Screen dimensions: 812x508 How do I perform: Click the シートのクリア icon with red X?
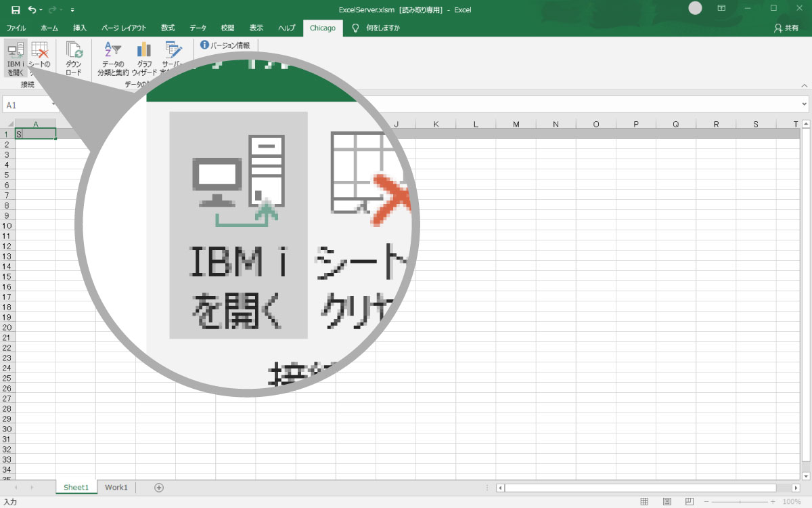pyautogui.click(x=40, y=51)
